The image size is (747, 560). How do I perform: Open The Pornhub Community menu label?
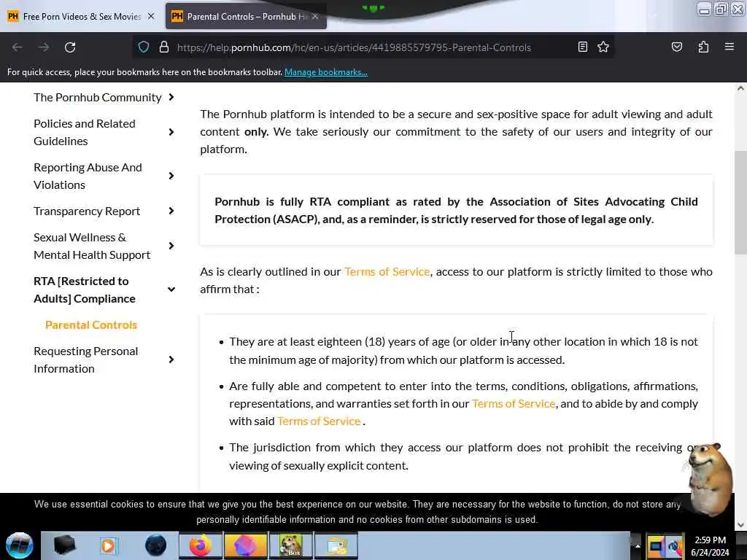point(98,97)
